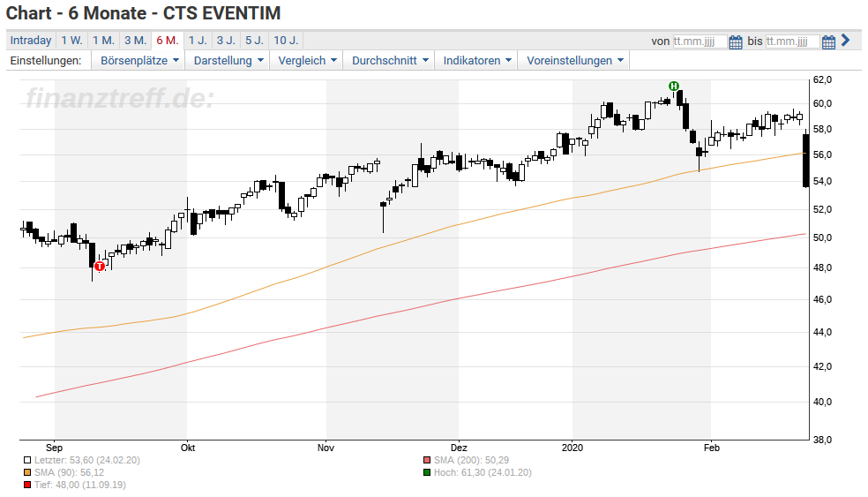Click the green Hoch legend swatch
The height and width of the screenshot is (497, 868).
tap(427, 472)
